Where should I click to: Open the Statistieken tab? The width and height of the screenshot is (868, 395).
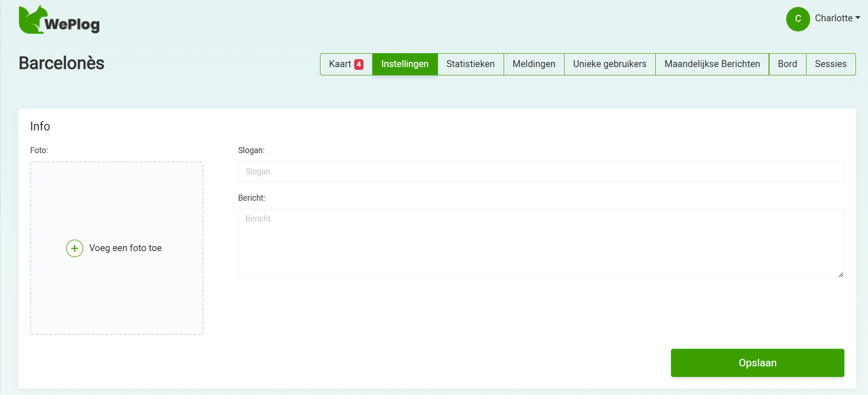pos(470,64)
